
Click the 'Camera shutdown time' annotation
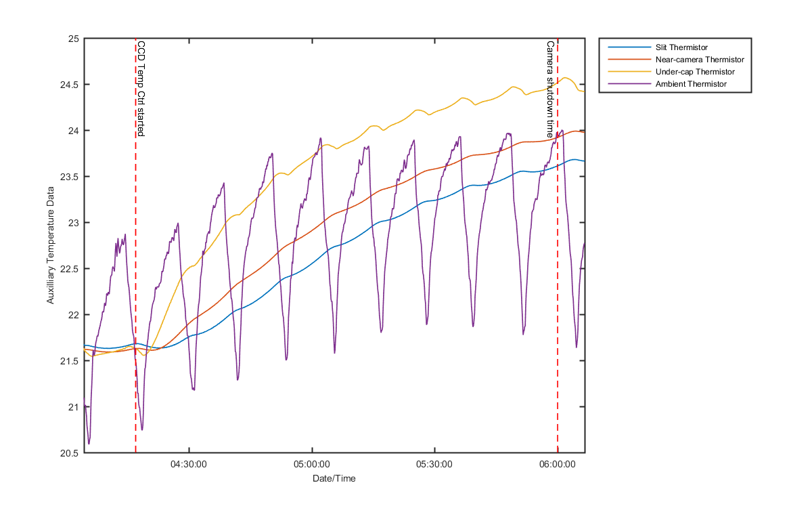[550, 89]
